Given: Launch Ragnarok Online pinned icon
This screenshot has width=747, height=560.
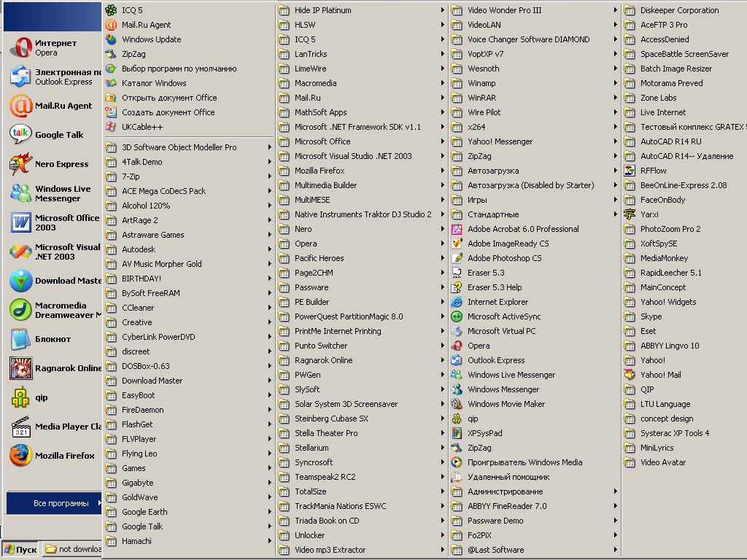Looking at the screenshot, I should point(21,368).
